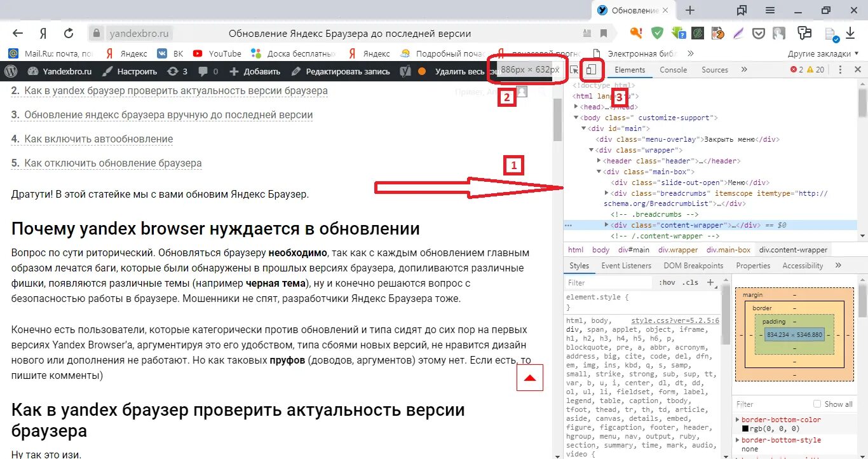The height and width of the screenshot is (459, 868).
Task: Open the tabs and bookmarks panel icon
Action: [x=742, y=10]
